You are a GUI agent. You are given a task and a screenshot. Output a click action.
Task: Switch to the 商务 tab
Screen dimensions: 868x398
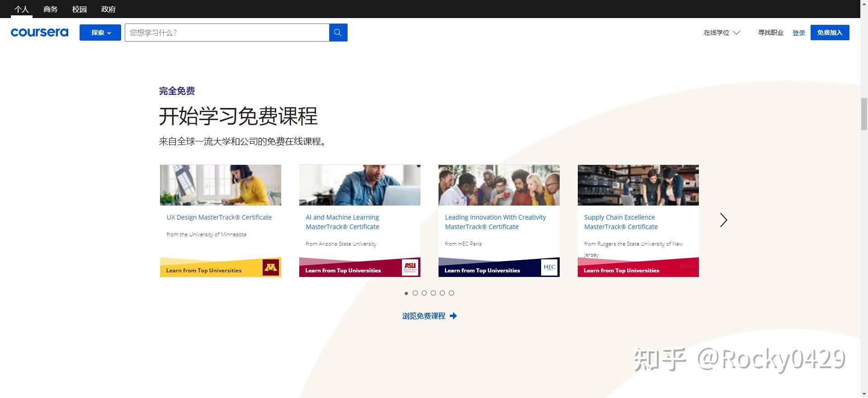tap(51, 9)
